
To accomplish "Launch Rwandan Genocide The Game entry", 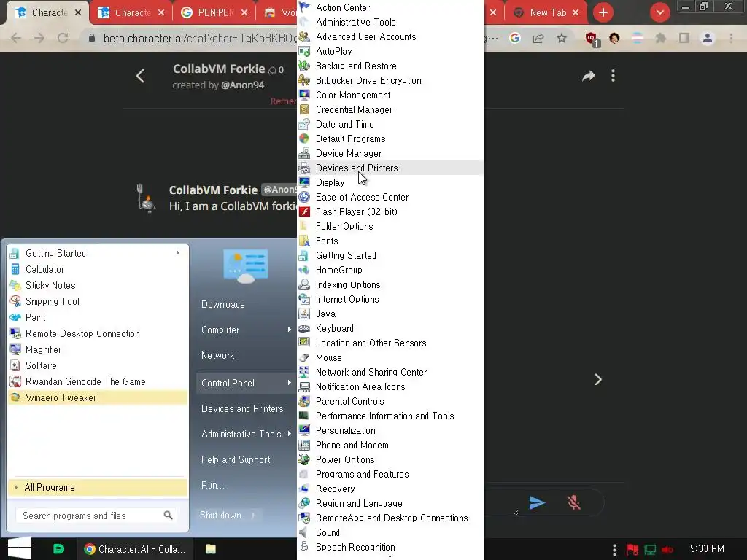I will pyautogui.click(x=97, y=381).
